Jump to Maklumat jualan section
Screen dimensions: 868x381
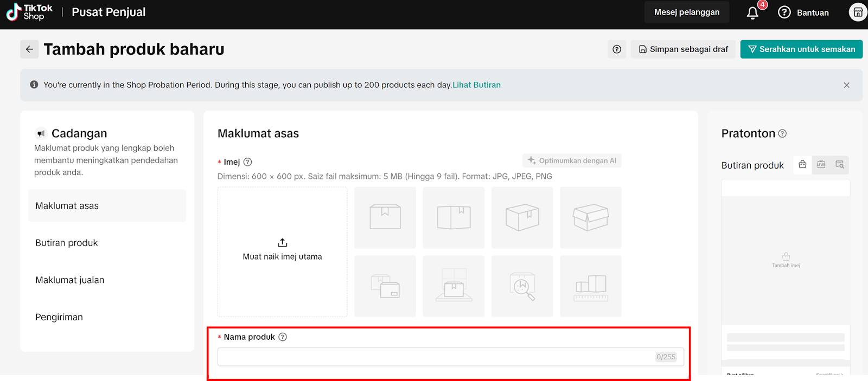click(70, 280)
